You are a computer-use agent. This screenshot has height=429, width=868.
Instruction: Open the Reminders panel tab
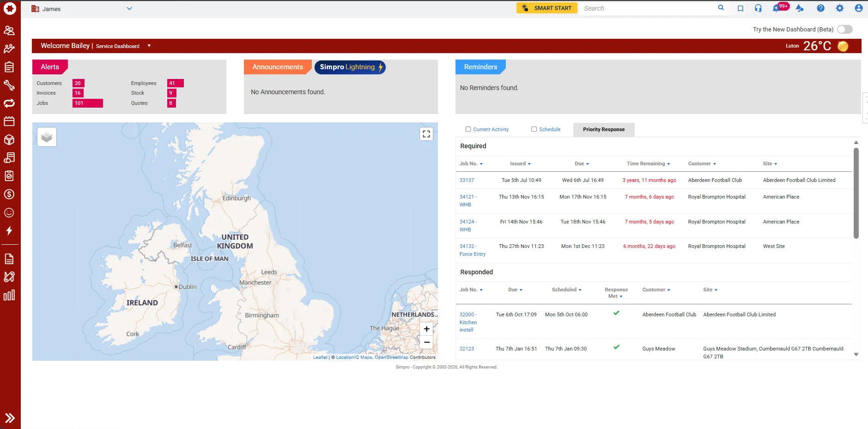480,67
